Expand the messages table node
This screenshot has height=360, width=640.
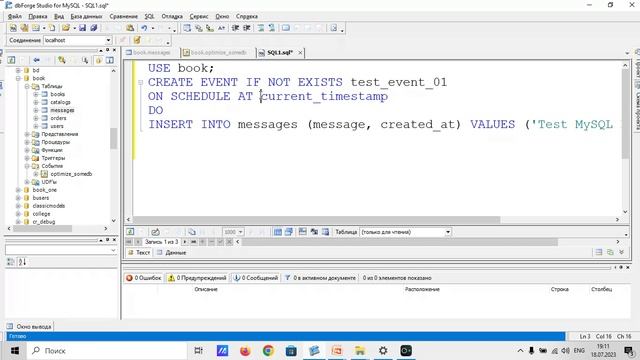click(36, 110)
